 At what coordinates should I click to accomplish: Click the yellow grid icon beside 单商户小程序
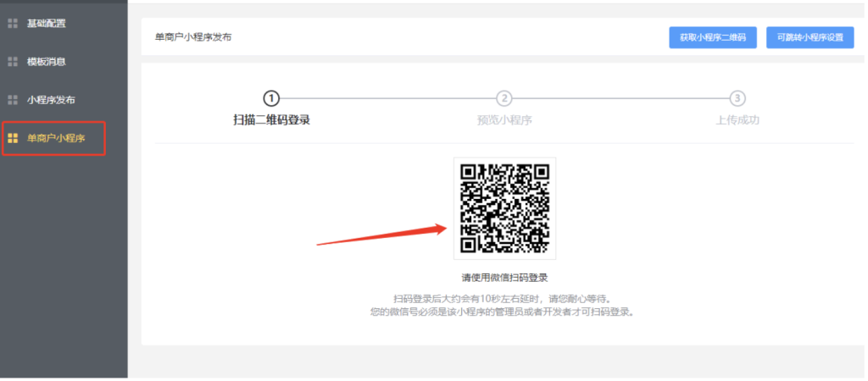coord(13,138)
